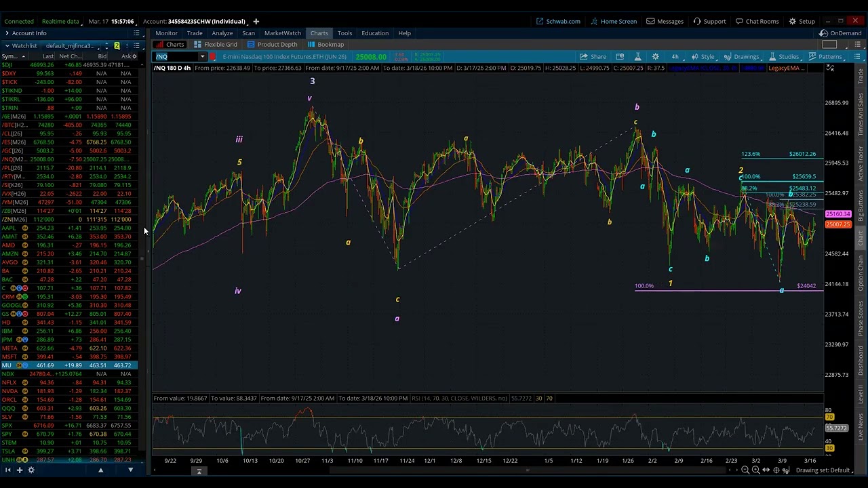The image size is (868, 488).
Task: Click the sidebar down arrow
Action: click(x=130, y=470)
